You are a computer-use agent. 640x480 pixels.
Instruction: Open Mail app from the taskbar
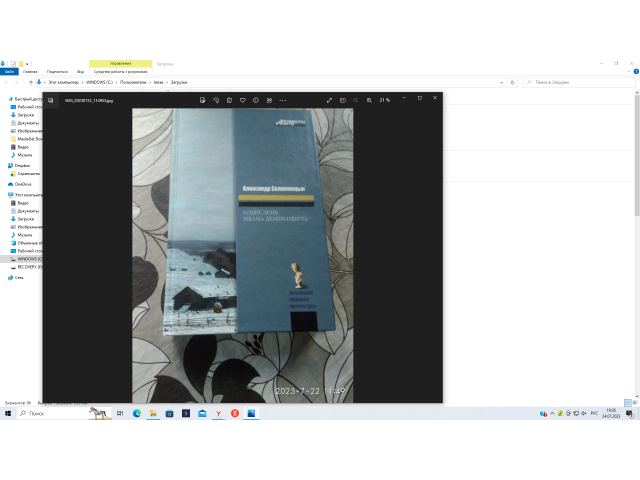(202, 413)
